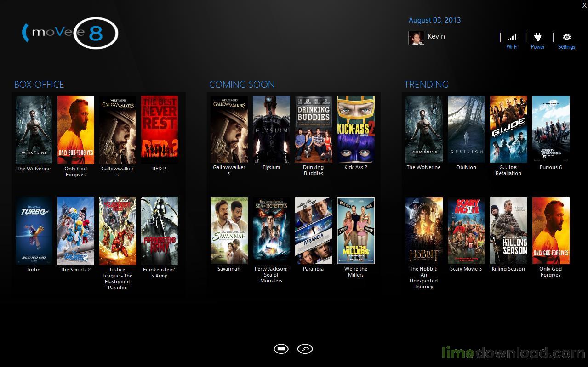Click the date August 03, 2013
This screenshot has height=367, width=588.
click(434, 20)
